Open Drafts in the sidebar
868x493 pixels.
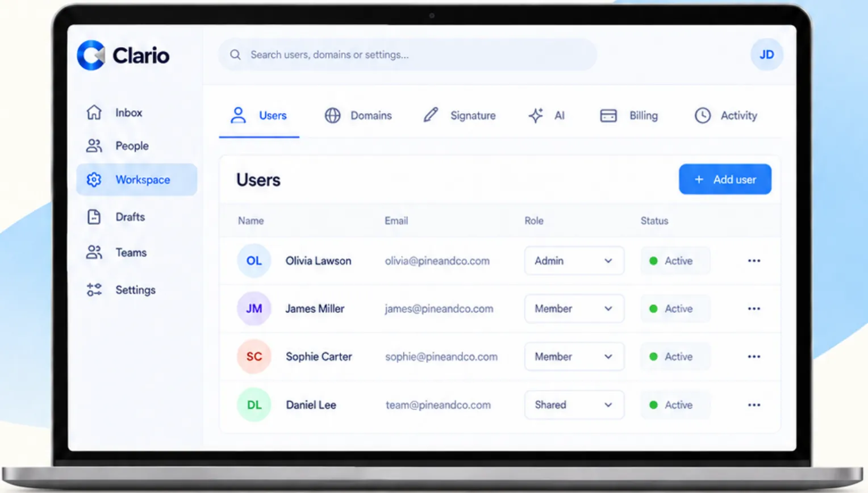[136, 217]
